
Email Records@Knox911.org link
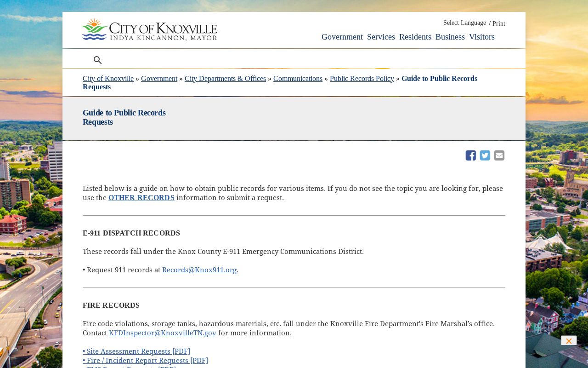pos(199,270)
